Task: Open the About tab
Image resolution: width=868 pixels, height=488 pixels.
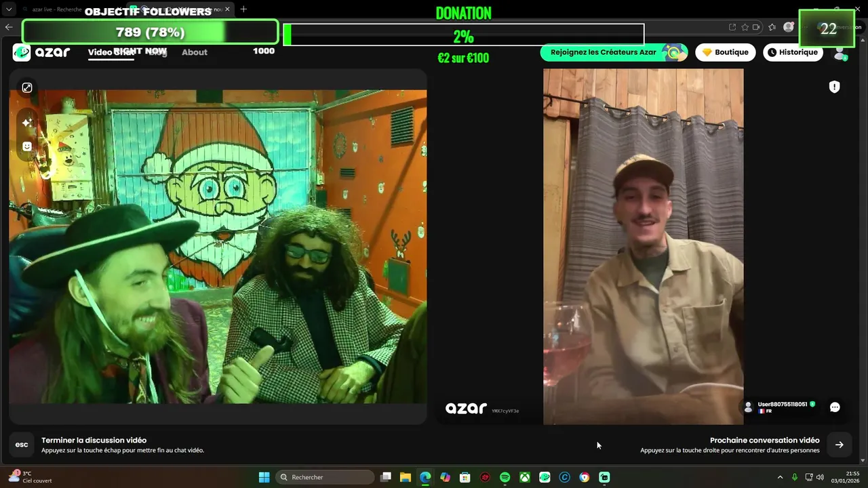Action: click(195, 52)
